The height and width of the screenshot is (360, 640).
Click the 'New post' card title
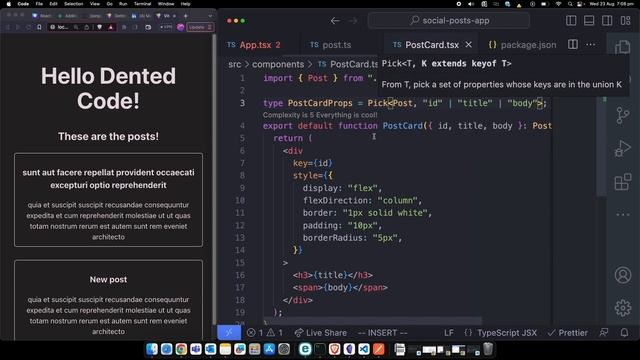click(108, 280)
